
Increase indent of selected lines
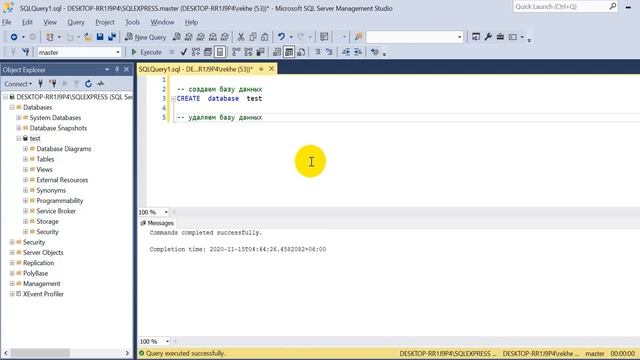pos(358,52)
